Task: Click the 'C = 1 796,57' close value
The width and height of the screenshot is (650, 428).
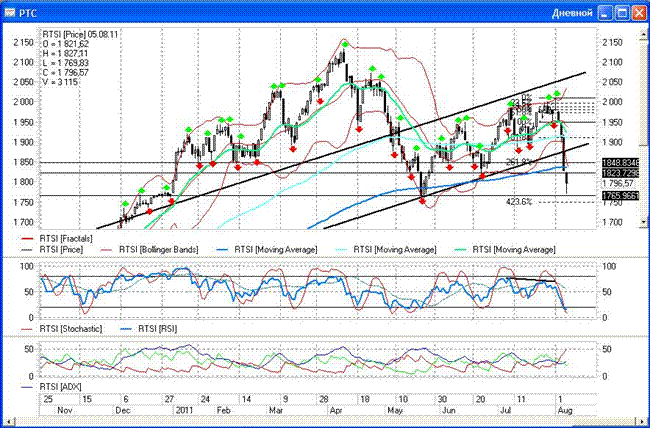Action: 65,73
